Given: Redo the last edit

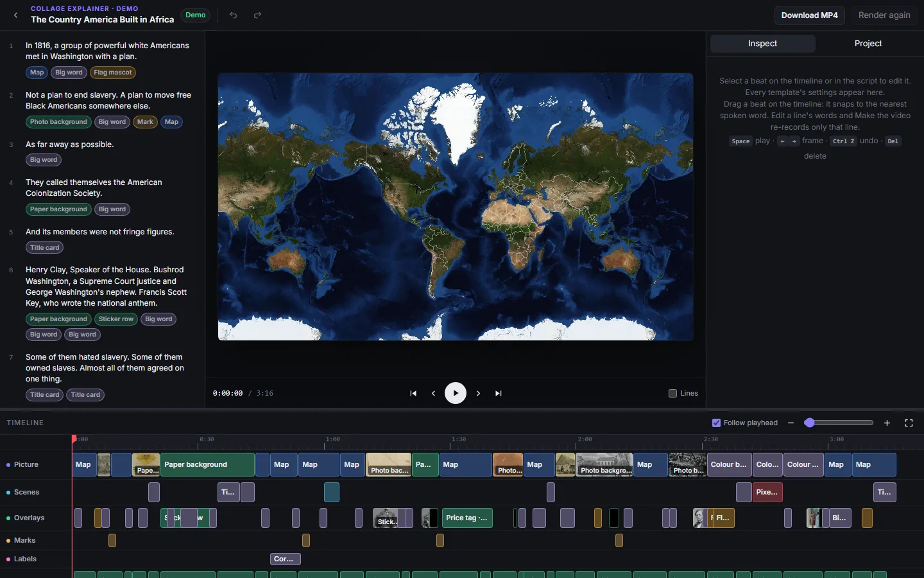Looking at the screenshot, I should coord(257,15).
